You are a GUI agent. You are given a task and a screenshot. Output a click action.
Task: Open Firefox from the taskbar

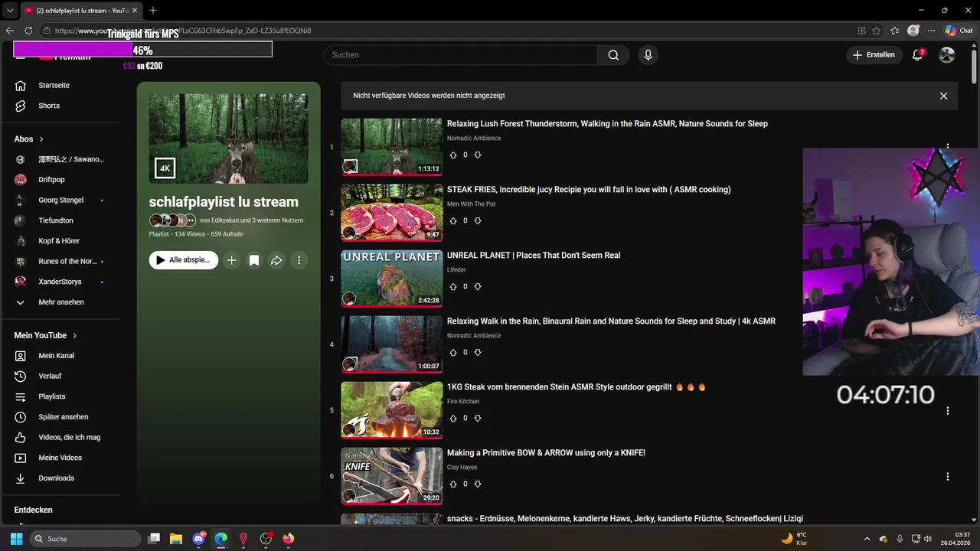click(x=288, y=539)
